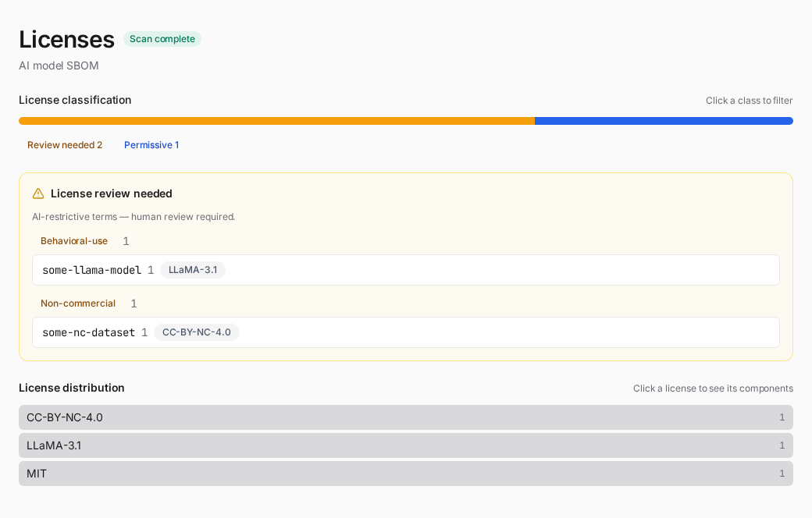Click the Licenses page title
812x518 pixels.
tap(66, 39)
